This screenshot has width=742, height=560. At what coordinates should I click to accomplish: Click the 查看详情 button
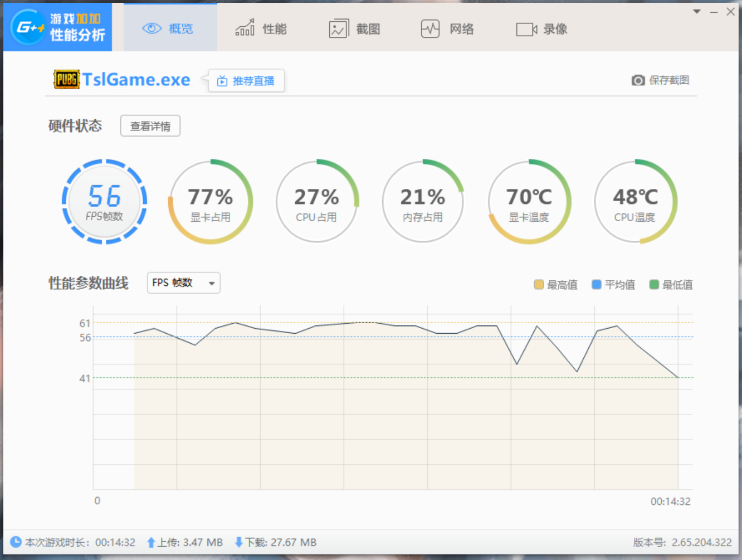click(x=150, y=126)
